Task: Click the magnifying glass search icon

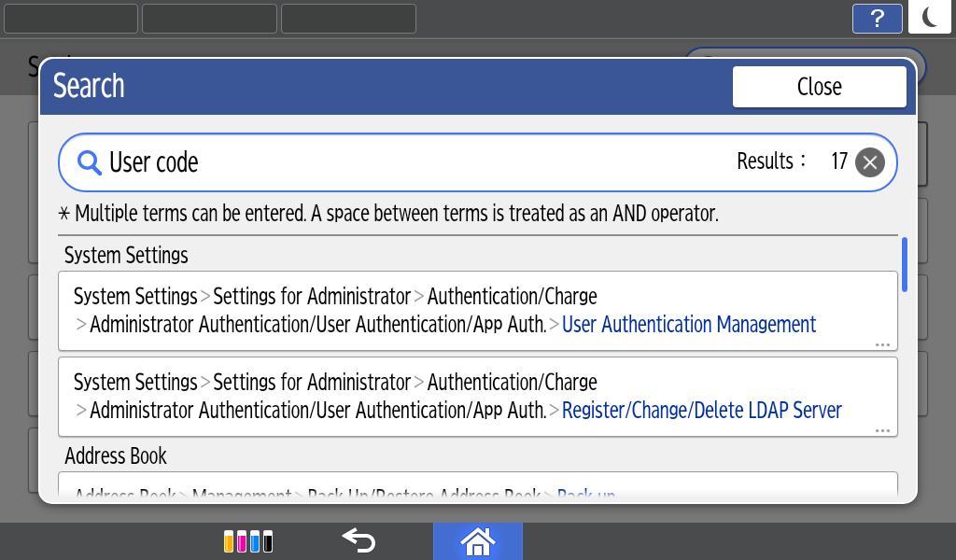Action: [x=89, y=163]
